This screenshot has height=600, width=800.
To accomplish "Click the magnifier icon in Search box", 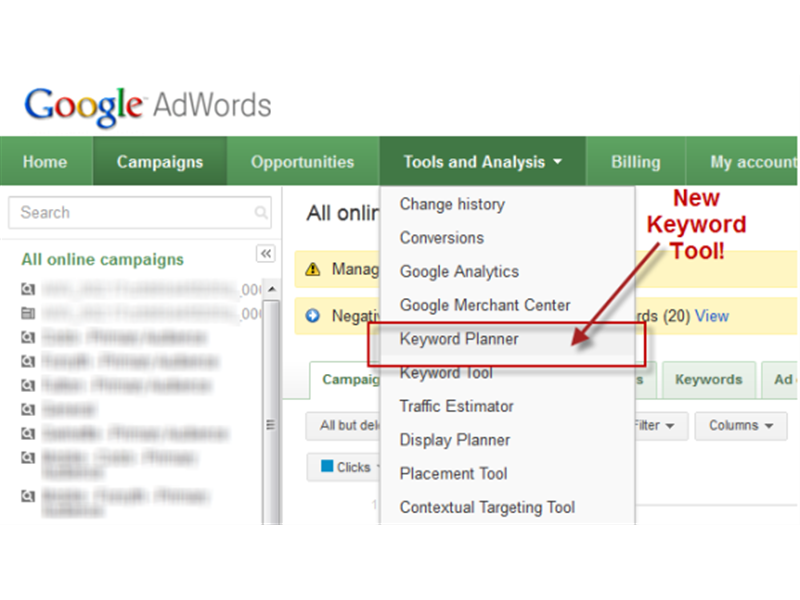I will coord(261,212).
